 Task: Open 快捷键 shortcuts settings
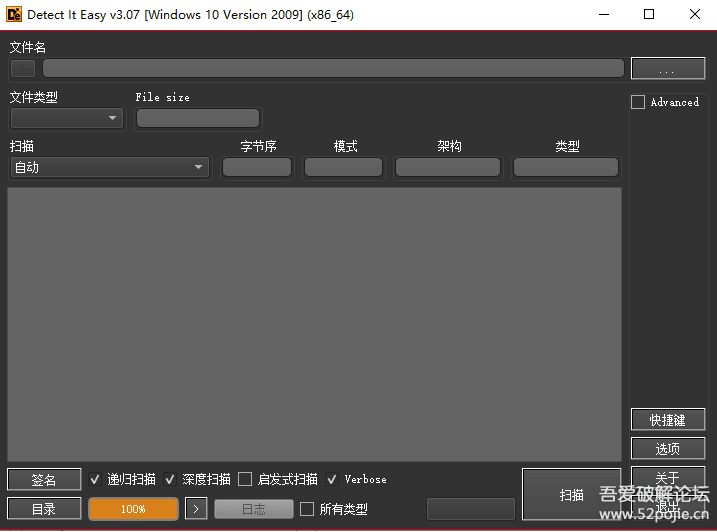[x=667, y=420]
